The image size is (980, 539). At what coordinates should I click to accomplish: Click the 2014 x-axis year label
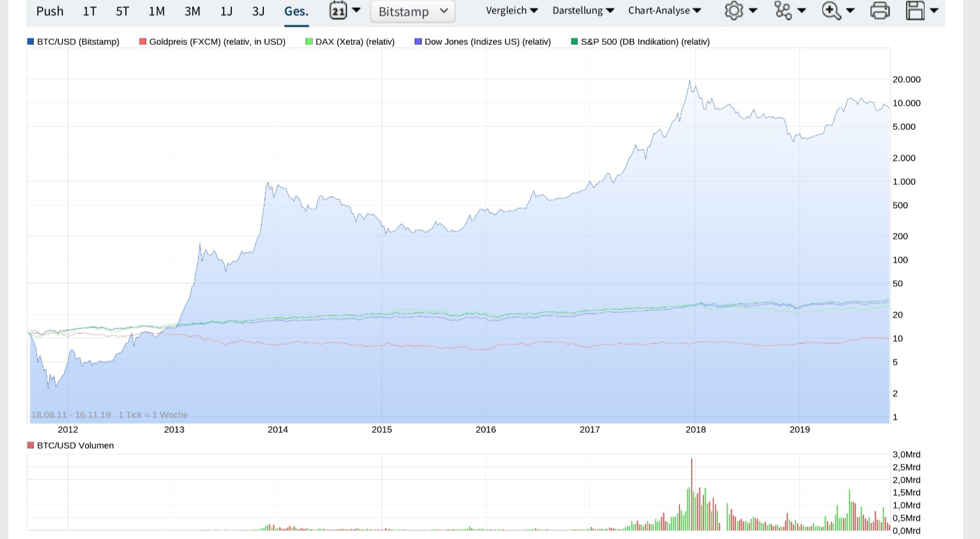coord(278,429)
